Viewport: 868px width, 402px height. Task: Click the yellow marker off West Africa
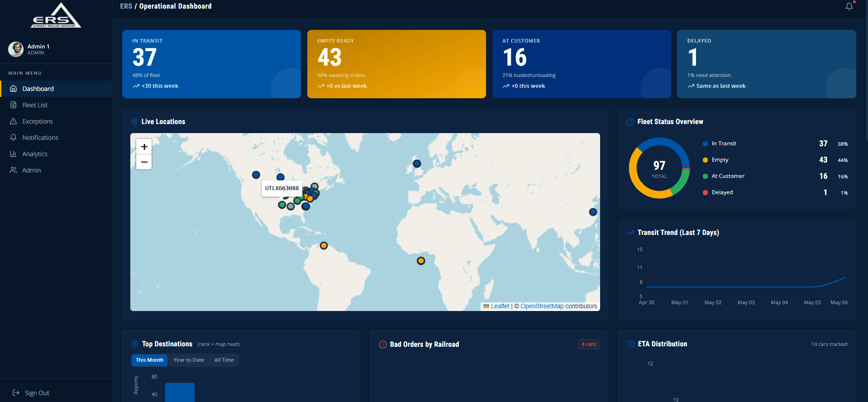pos(421,261)
